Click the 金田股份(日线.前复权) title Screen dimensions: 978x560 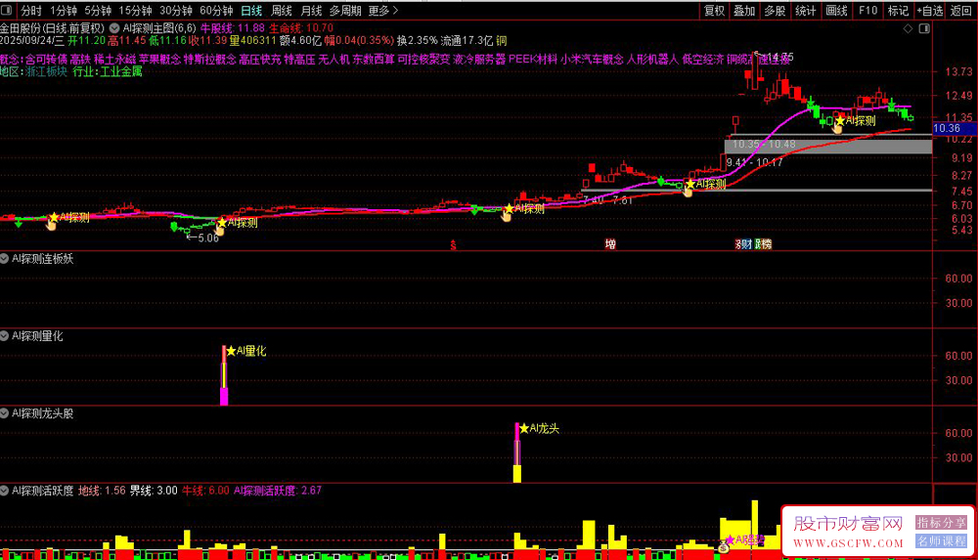tap(53, 28)
